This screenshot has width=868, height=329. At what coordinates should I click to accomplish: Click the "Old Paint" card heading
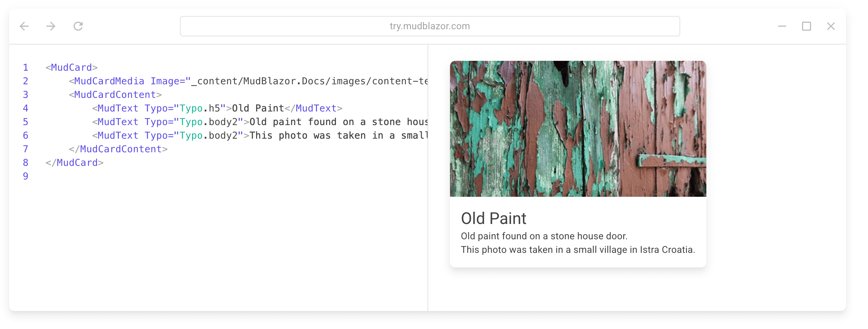[x=493, y=219]
